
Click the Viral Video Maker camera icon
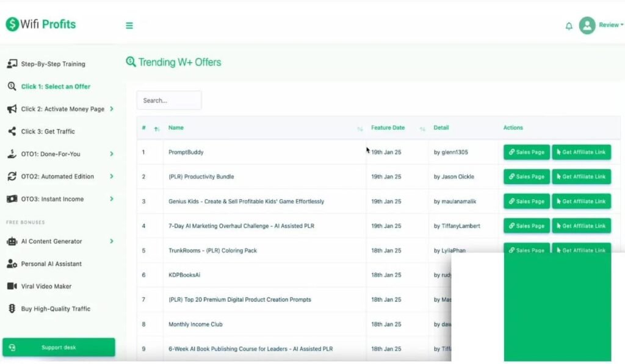point(12,286)
